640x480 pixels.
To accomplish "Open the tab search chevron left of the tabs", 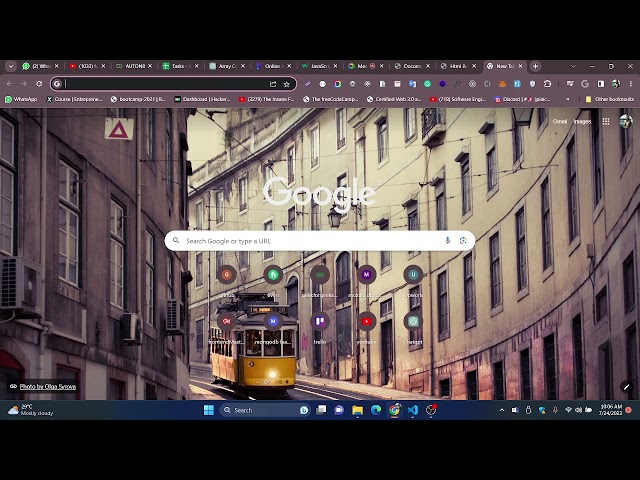I will coord(11,66).
